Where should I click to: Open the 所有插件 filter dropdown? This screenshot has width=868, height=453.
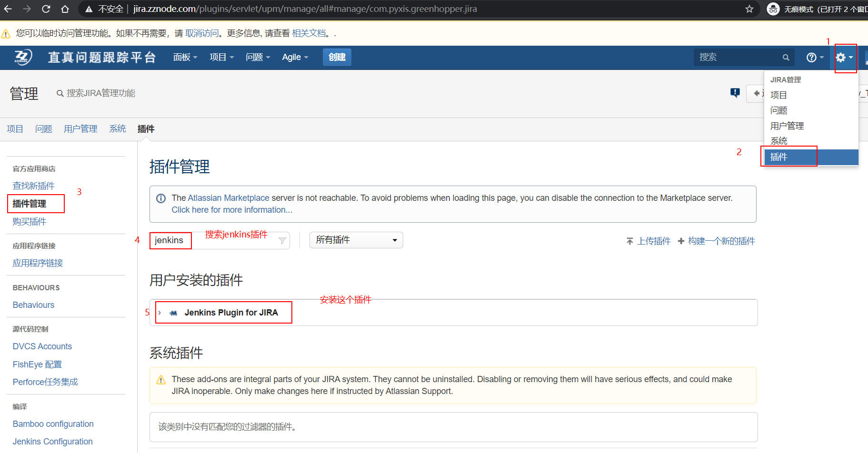[x=356, y=240]
